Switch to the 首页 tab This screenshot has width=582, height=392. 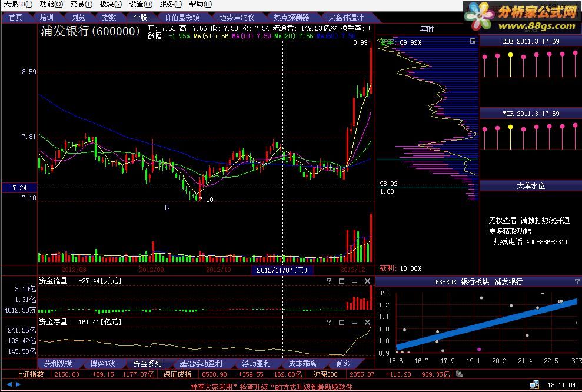pos(15,18)
